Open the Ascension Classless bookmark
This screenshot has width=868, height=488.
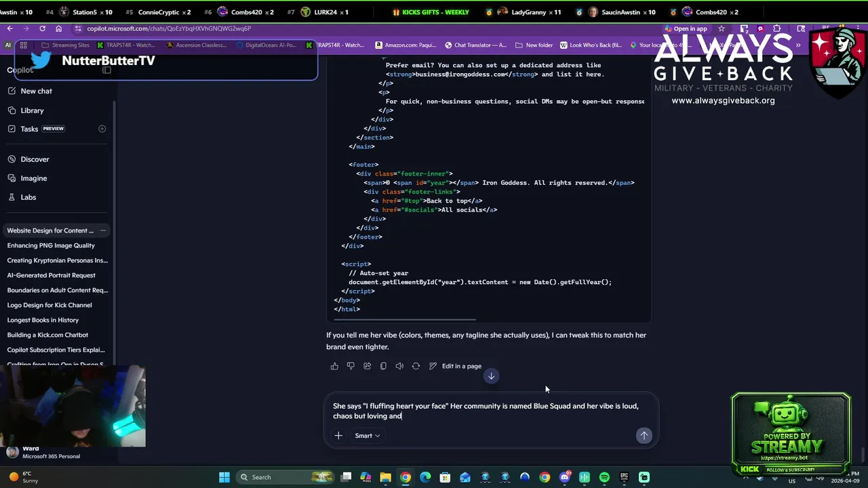pyautogui.click(x=197, y=45)
